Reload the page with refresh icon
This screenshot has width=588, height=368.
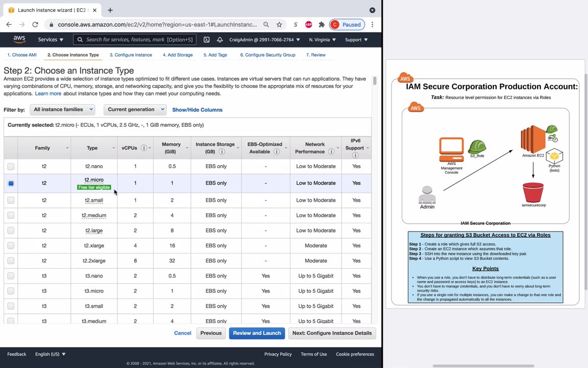(35, 25)
